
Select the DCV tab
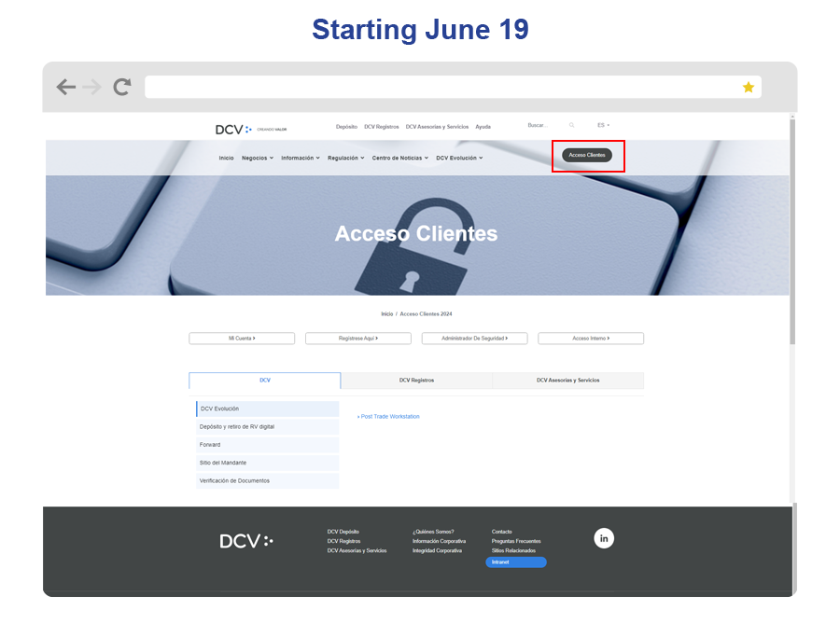pos(265,380)
